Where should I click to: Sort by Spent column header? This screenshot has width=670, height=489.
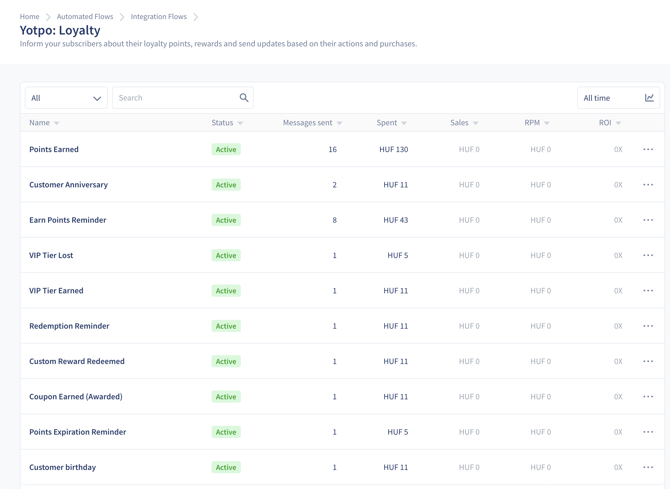point(391,123)
